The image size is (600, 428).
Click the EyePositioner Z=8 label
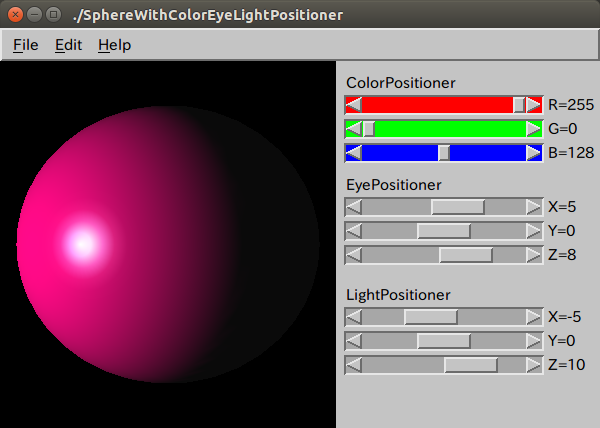click(x=562, y=255)
